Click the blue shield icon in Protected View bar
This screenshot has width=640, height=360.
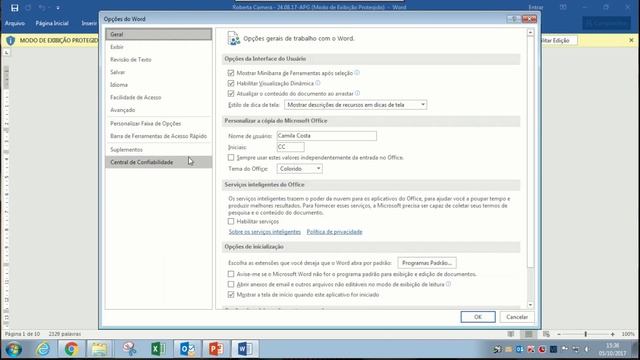pyautogui.click(x=11, y=40)
